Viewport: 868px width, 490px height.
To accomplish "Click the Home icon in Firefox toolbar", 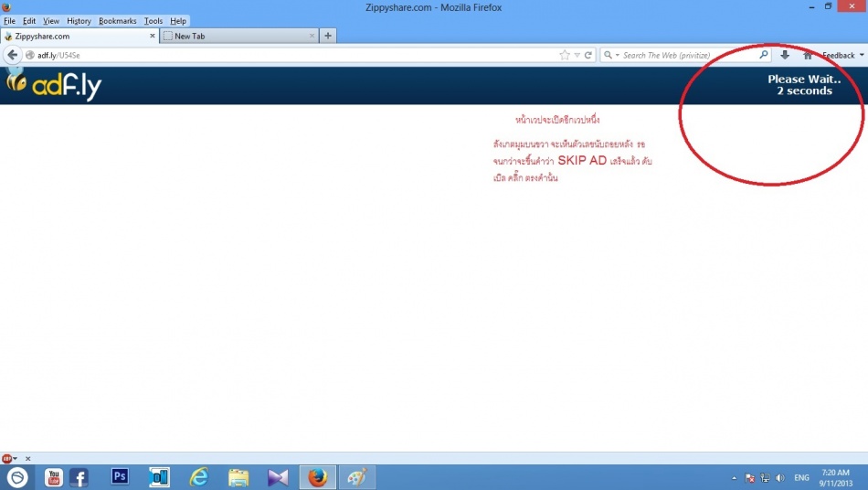I will point(807,55).
